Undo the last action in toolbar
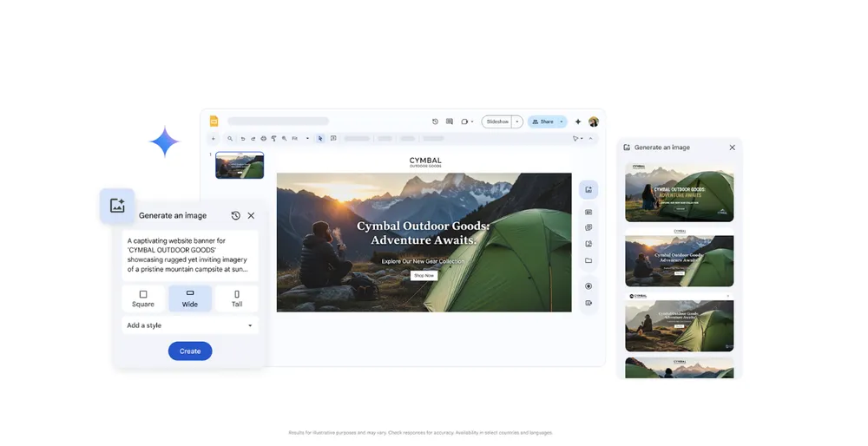This screenshot has height=446, width=868. coord(242,139)
